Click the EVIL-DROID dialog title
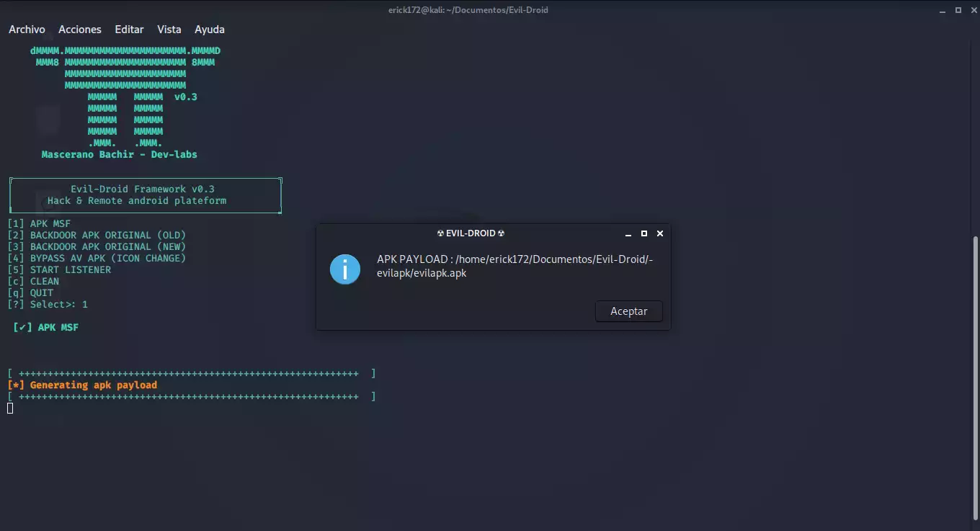Viewport: 980px width, 531px height. point(471,233)
